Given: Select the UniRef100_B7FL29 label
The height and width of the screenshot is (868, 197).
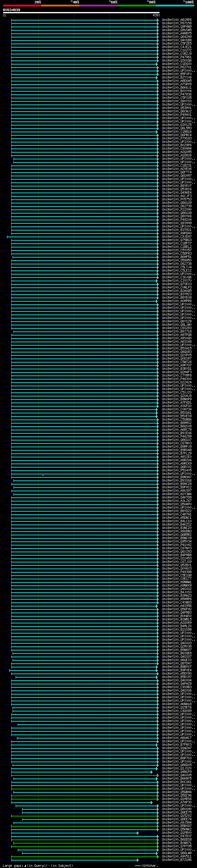Looking at the screenshot, I should click(176, 454).
